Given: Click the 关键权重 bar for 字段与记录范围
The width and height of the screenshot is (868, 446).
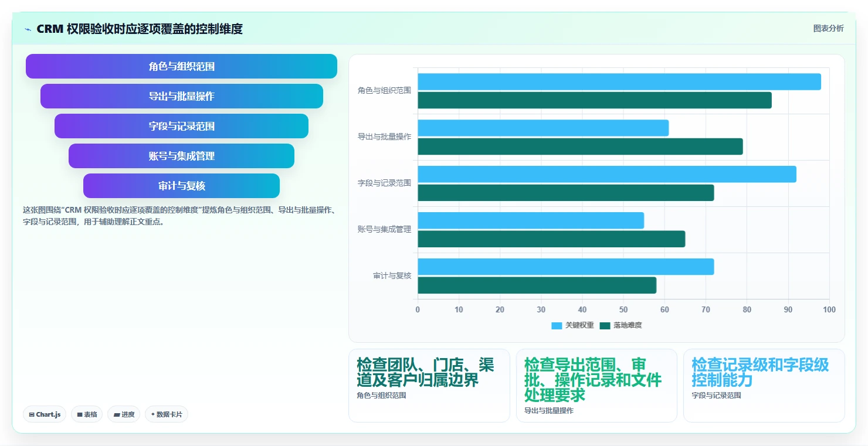Looking at the screenshot, I should (607, 174).
